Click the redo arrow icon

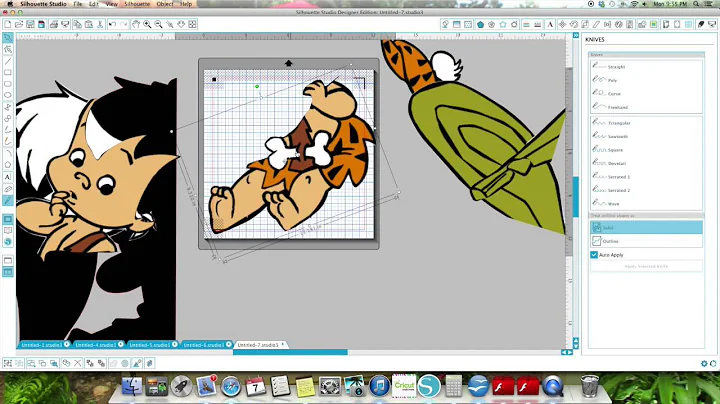[124, 24]
